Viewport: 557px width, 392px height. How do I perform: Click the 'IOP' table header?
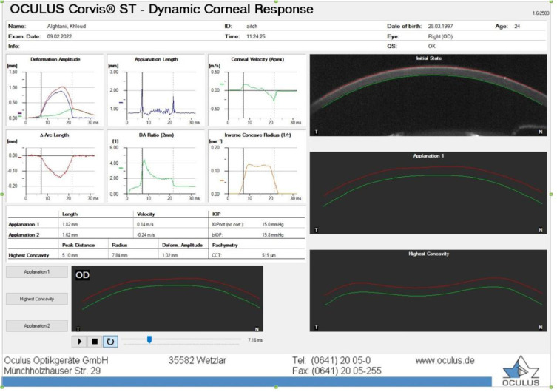[x=216, y=214]
